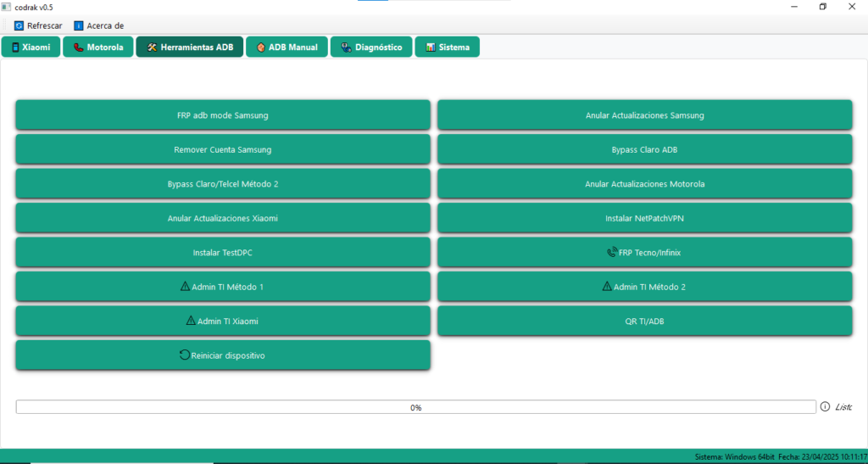The image size is (868, 464).
Task: Click the Refrescar refresh icon
Action: click(x=19, y=25)
